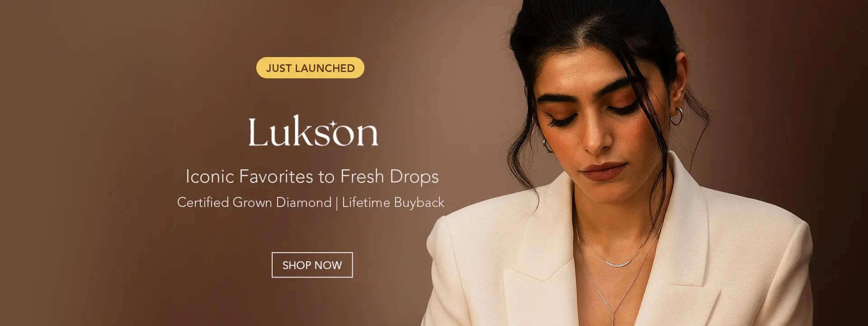Click the vertical divider between Diamond and Lifetime
The image size is (868, 326).
(337, 203)
